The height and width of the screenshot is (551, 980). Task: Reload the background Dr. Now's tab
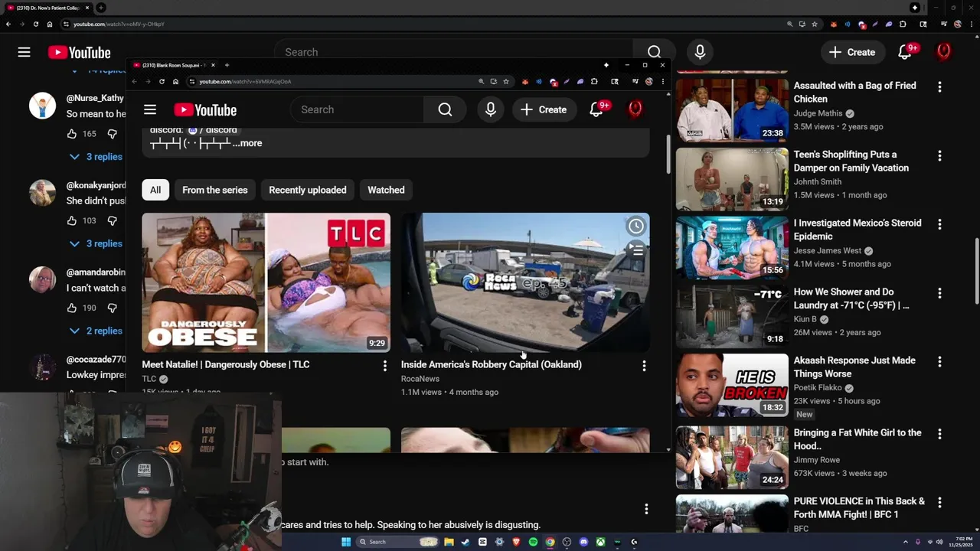pyautogui.click(x=36, y=24)
